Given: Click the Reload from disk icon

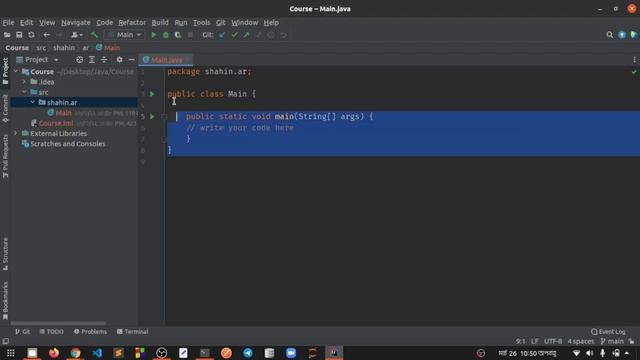Looking at the screenshot, I should click(x=31, y=35).
